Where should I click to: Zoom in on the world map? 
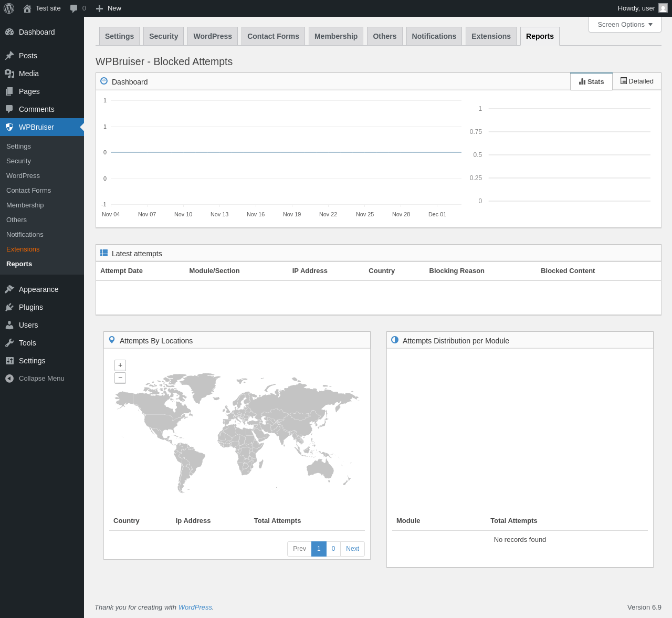click(x=120, y=365)
